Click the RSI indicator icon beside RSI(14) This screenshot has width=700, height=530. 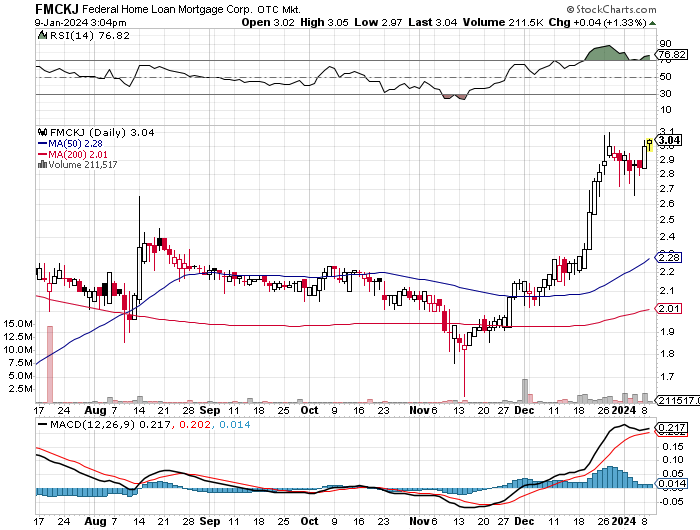[42, 35]
